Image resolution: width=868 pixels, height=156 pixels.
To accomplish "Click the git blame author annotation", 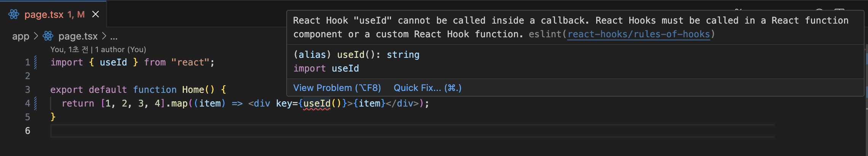I will 98,49.
